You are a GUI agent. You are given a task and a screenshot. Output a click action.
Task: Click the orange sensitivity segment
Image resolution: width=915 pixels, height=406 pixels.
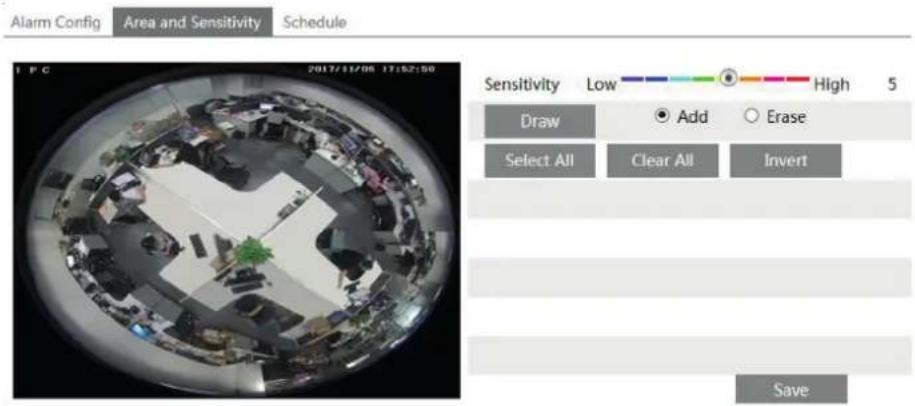pyautogui.click(x=751, y=78)
